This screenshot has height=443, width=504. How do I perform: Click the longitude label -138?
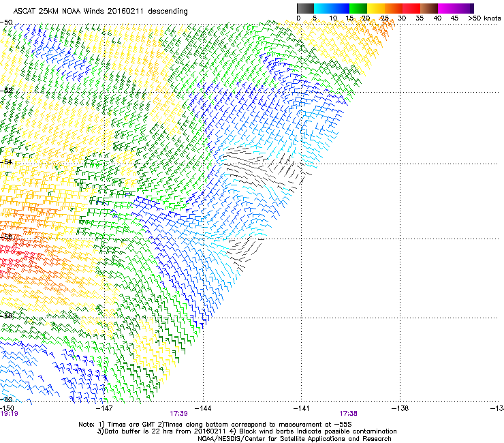[x=400, y=408]
